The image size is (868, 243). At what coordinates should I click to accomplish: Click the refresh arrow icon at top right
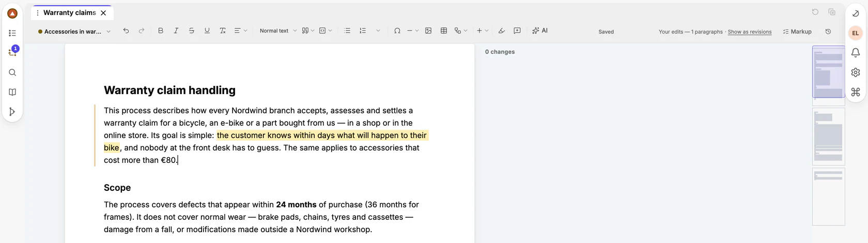tap(815, 12)
